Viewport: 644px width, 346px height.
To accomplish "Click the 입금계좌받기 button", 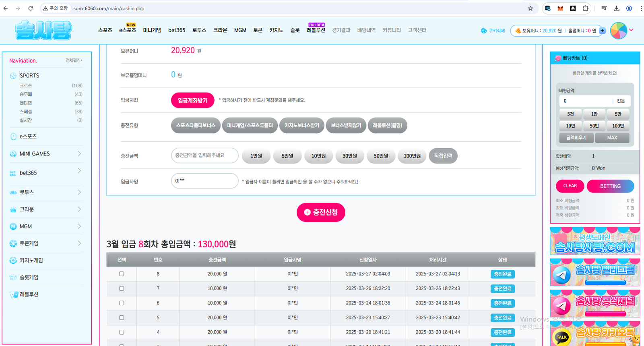I will click(192, 100).
